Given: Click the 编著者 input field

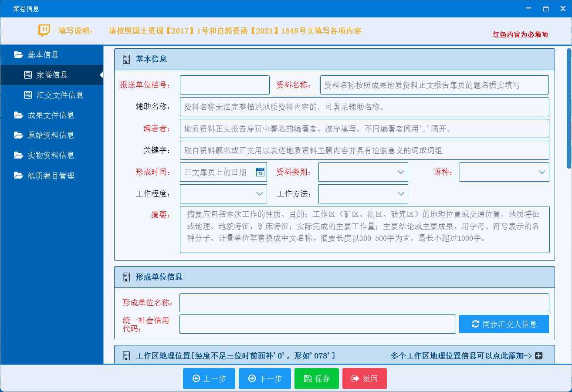Looking at the screenshot, I should [x=365, y=128].
